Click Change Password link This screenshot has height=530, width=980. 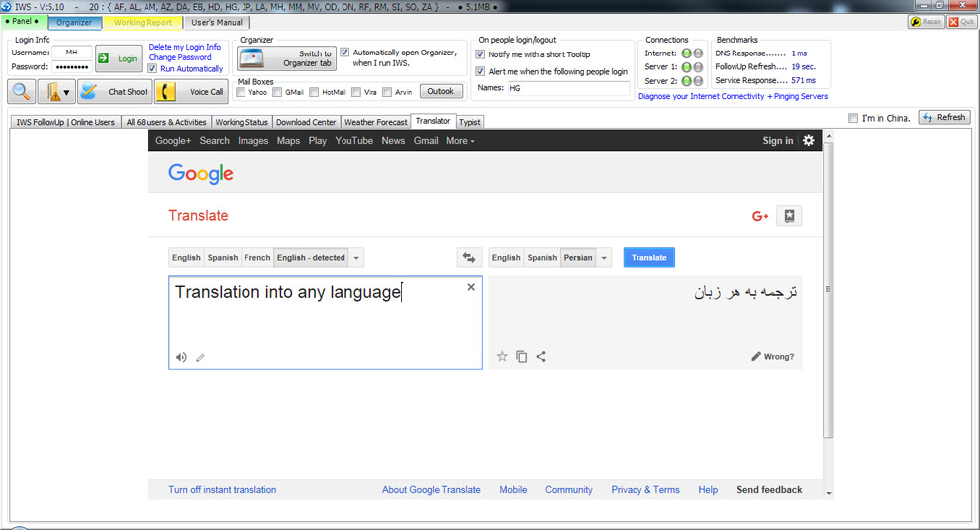(x=180, y=56)
